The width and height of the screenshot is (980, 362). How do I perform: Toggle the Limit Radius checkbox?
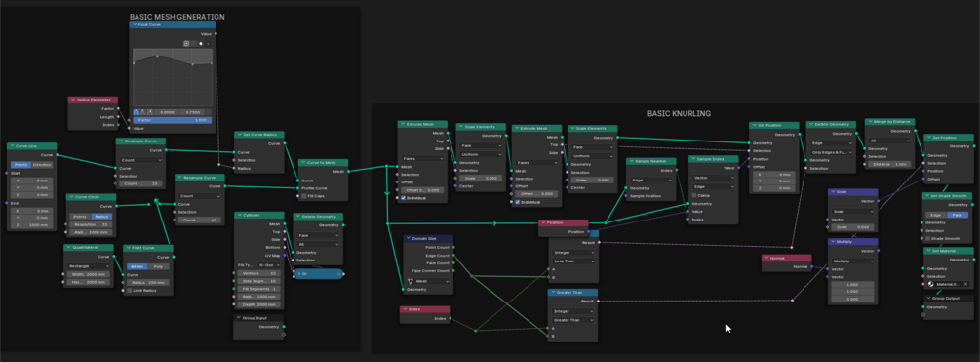pyautogui.click(x=130, y=290)
